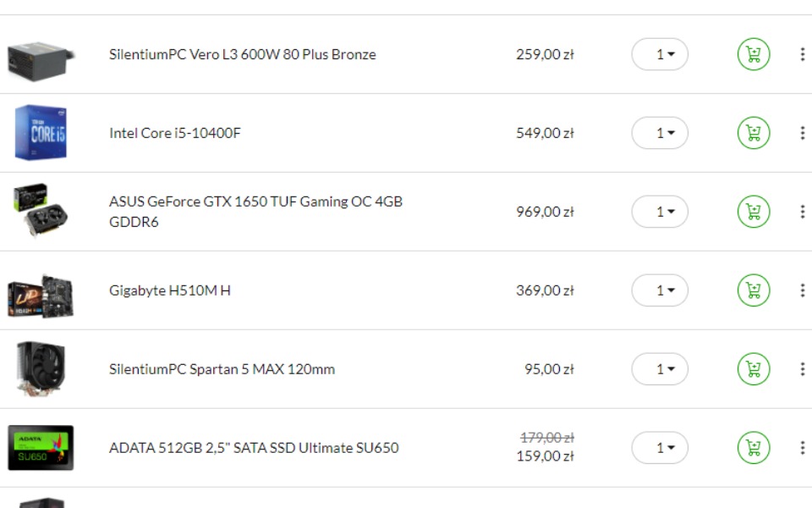Viewport: 812px width, 508px height.
Task: Open more options for Gigabyte H510M H
Action: tap(802, 290)
